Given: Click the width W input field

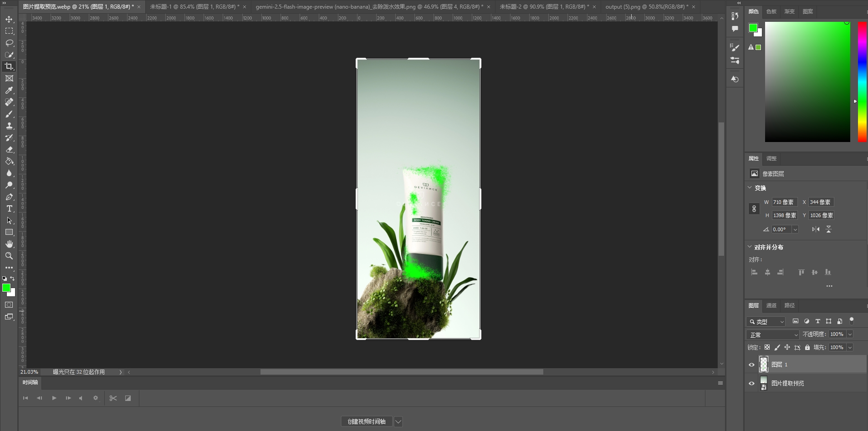Looking at the screenshot, I should point(784,202).
